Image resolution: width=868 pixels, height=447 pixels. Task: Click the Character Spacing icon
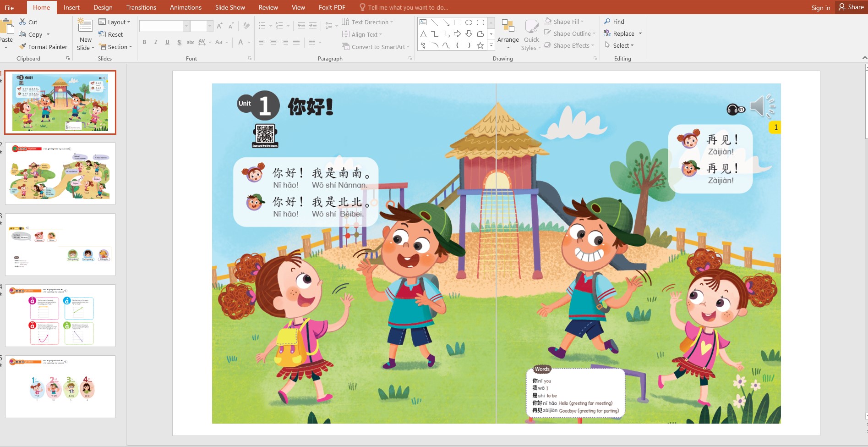pyautogui.click(x=202, y=42)
